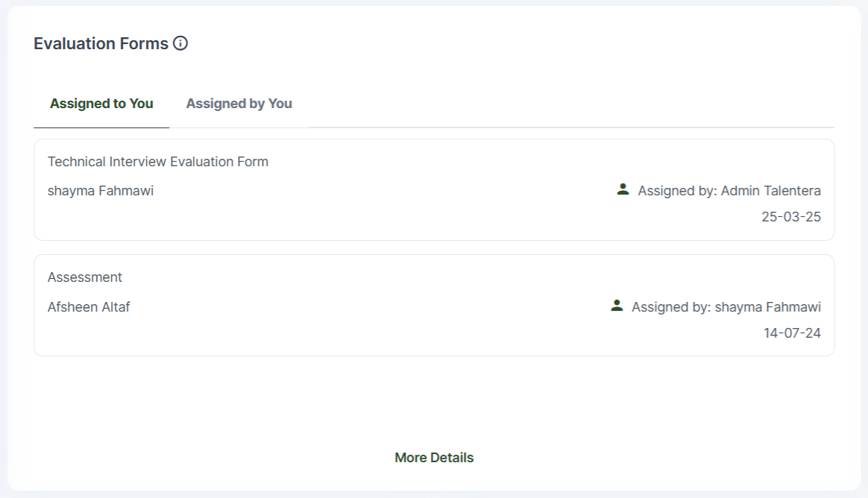Click person icon next to Admin Talentera
This screenshot has width=868, height=498.
(623, 189)
